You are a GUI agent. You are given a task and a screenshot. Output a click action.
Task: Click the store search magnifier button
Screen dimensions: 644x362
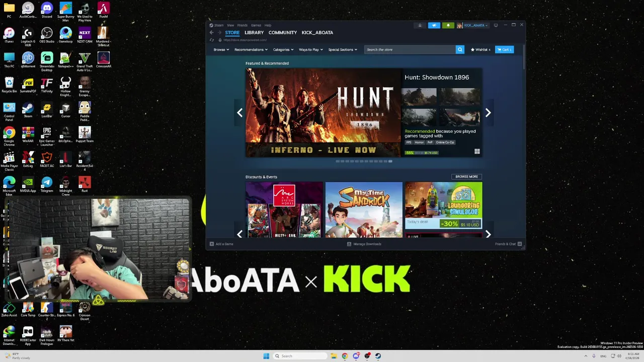click(x=459, y=49)
